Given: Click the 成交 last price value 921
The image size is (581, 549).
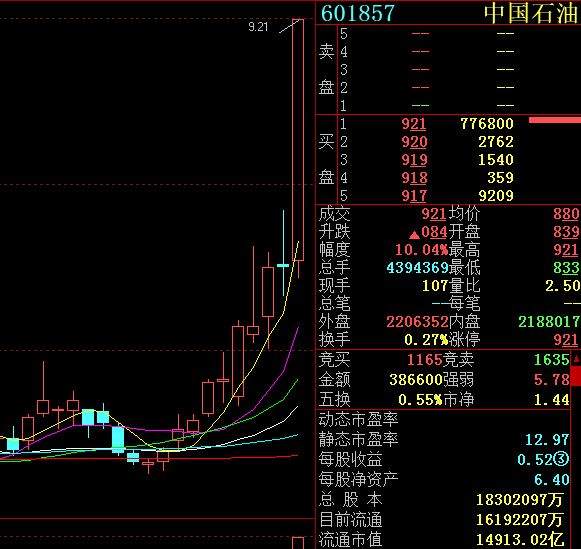Looking at the screenshot, I should [434, 214].
